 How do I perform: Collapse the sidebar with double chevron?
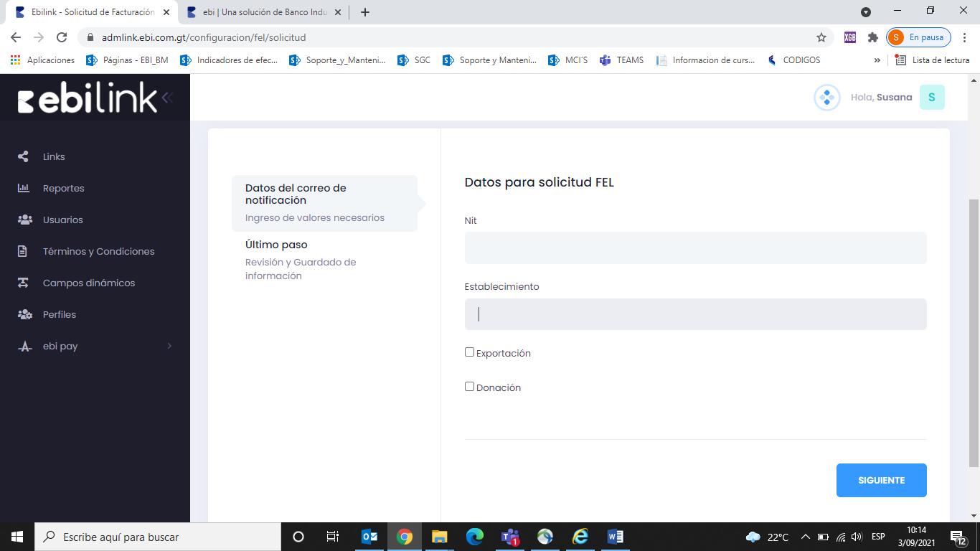tap(167, 97)
